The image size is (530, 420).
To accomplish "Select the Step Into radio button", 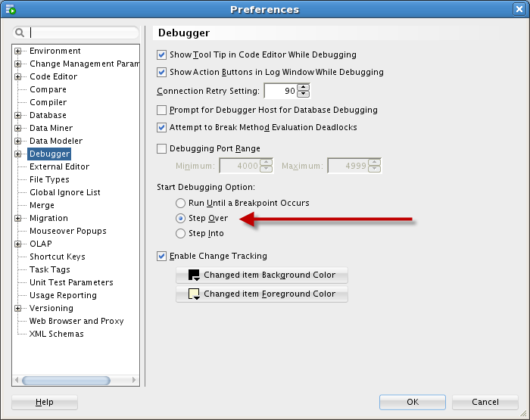I will click(180, 234).
